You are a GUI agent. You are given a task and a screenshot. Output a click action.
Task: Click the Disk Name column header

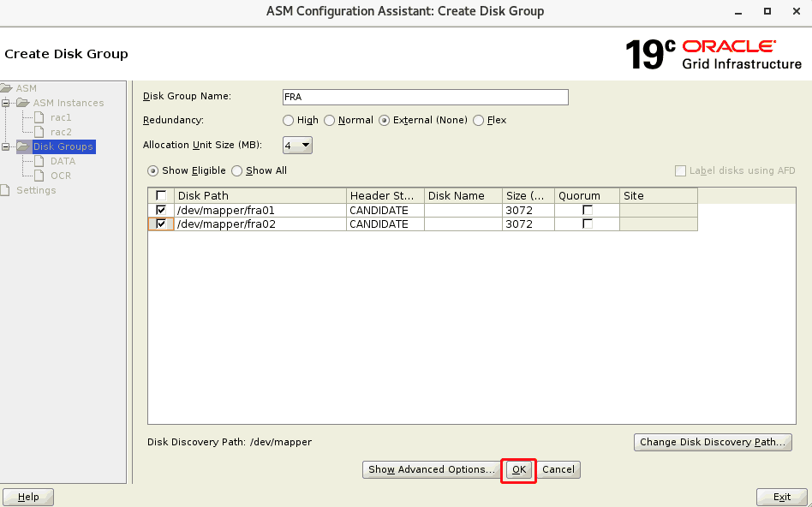[463, 196]
